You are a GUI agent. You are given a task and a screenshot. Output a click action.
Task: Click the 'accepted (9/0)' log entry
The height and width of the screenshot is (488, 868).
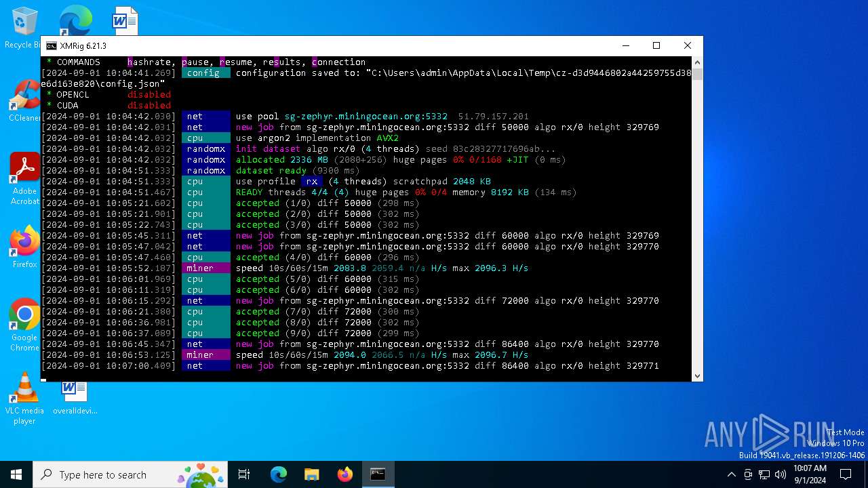coord(273,333)
